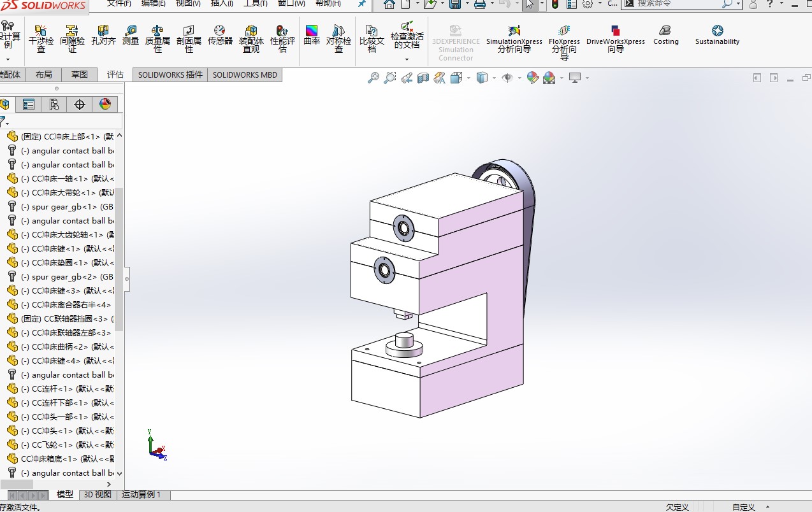Launch the SimulationXpress analysis wizard
Image resolution: width=812 pixels, height=512 pixels.
coord(514,39)
